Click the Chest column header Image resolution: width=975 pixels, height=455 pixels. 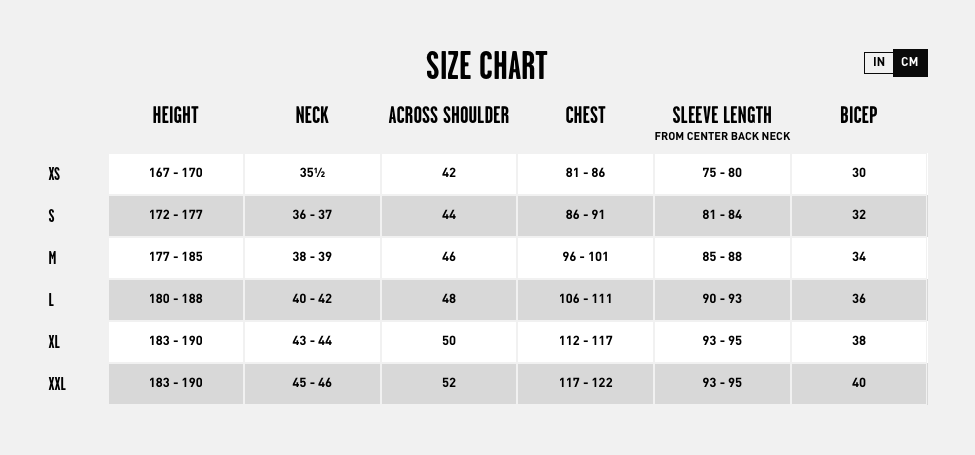(x=585, y=115)
